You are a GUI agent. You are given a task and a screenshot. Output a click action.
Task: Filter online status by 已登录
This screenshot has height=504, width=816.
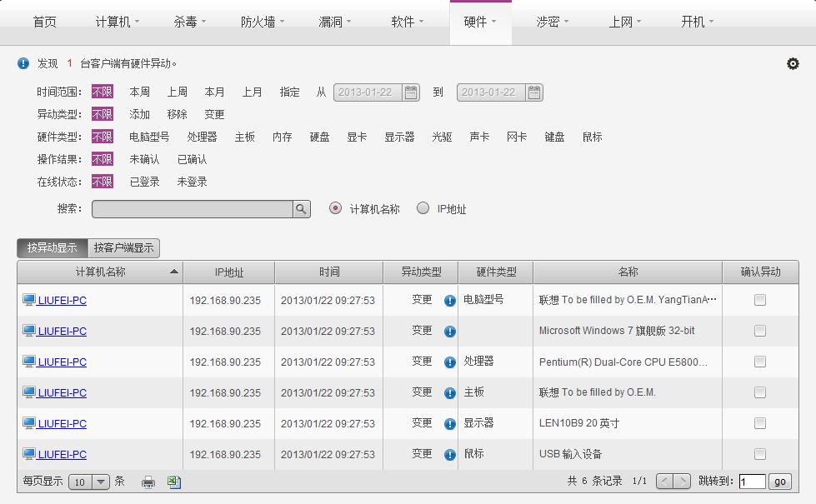coord(144,182)
